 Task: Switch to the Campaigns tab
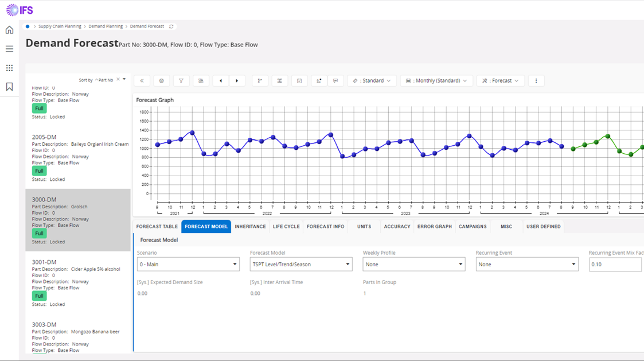click(x=473, y=227)
